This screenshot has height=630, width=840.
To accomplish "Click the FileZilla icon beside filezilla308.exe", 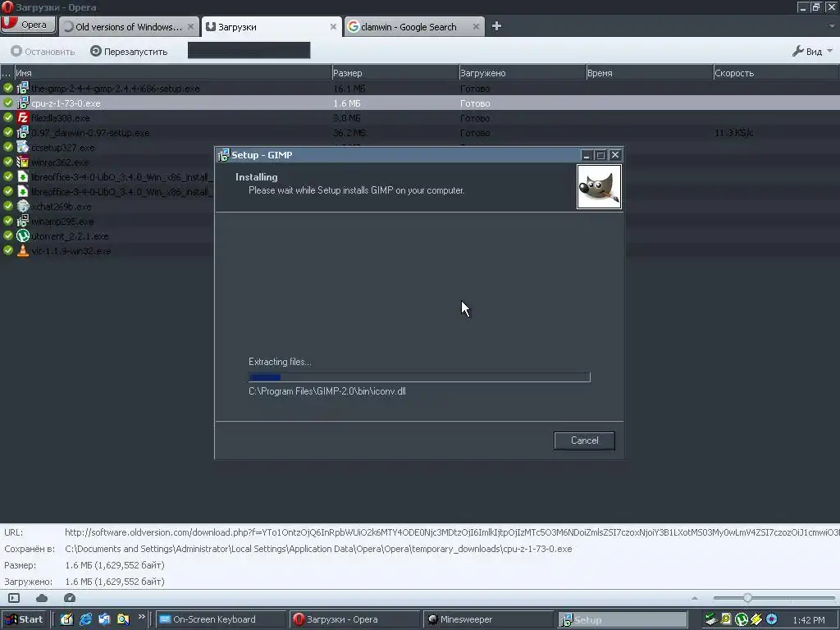I will coord(22,118).
